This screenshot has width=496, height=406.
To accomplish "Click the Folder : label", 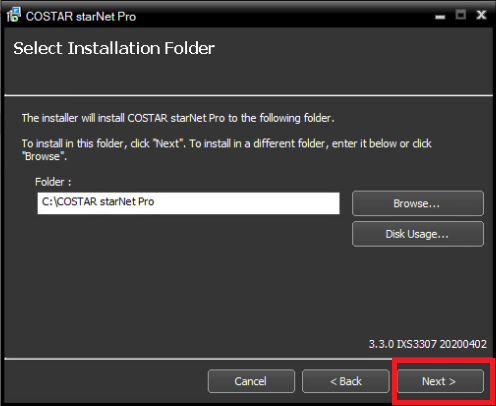I will click(x=53, y=182).
